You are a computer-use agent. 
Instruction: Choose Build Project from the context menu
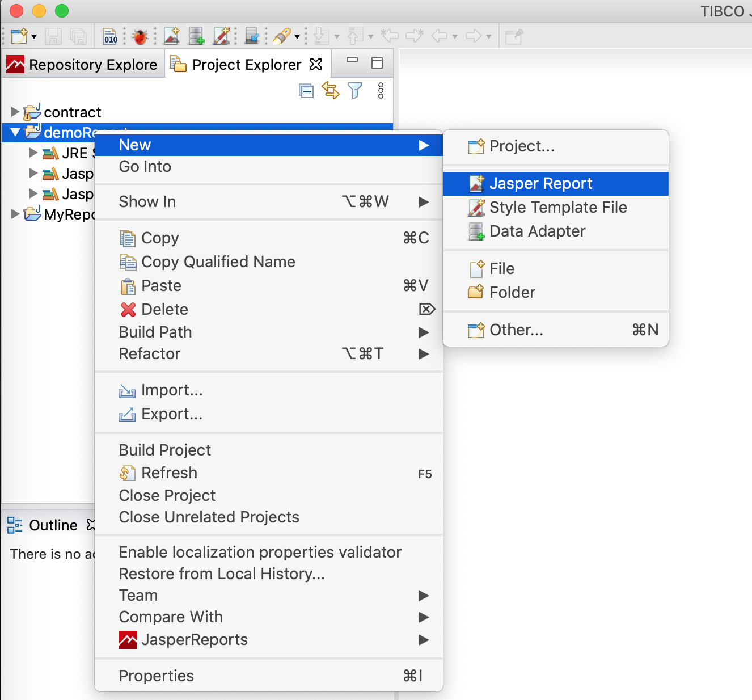pyautogui.click(x=164, y=450)
